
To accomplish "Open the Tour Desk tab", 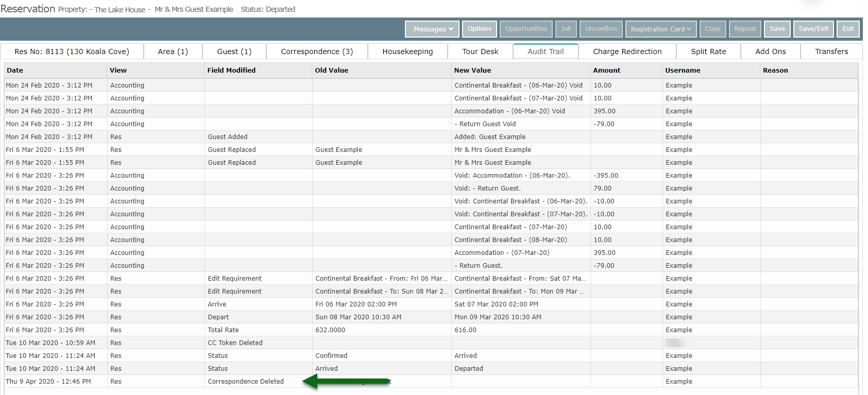I will 480,51.
